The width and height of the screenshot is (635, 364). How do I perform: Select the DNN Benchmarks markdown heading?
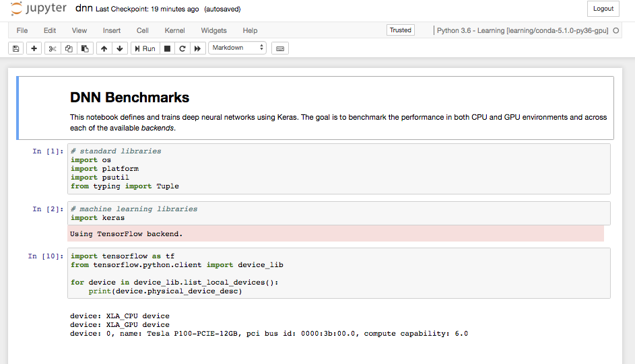(129, 98)
